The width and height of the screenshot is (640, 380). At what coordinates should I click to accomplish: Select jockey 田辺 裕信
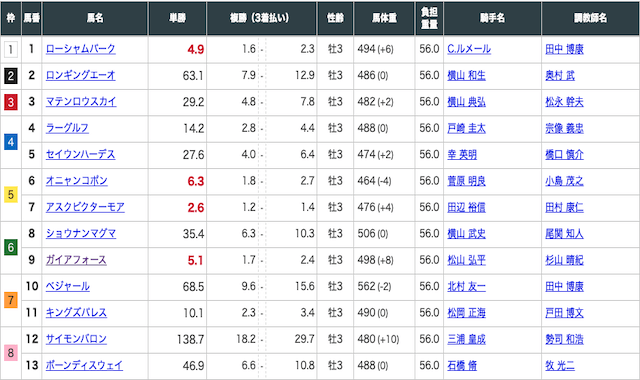(466, 207)
